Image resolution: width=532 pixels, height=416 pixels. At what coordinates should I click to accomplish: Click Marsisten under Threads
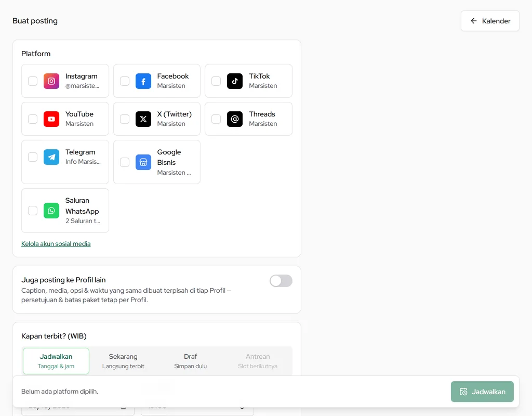coord(263,124)
